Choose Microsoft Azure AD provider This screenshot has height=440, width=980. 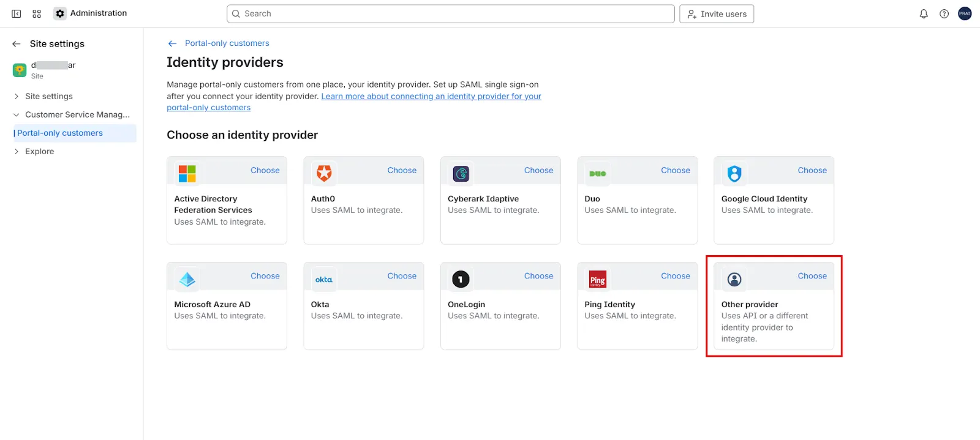tap(265, 277)
